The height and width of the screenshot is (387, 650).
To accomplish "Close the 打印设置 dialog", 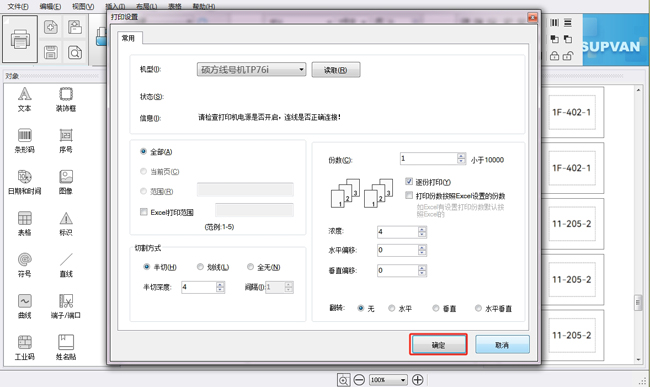I will tap(532, 17).
